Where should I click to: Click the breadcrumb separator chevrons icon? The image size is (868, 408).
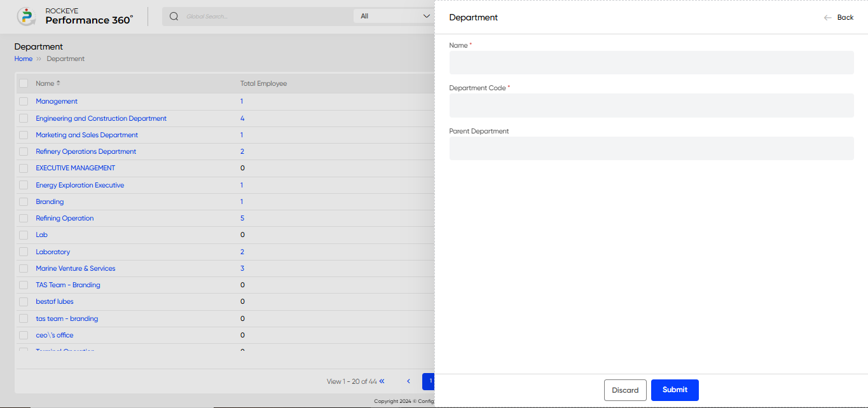[x=39, y=58]
